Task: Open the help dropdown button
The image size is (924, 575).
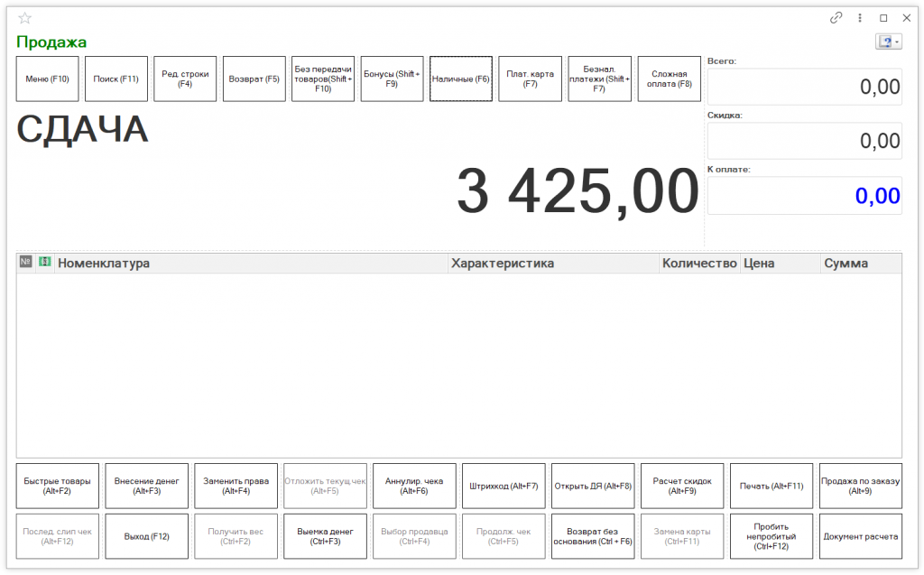Action: tap(888, 42)
